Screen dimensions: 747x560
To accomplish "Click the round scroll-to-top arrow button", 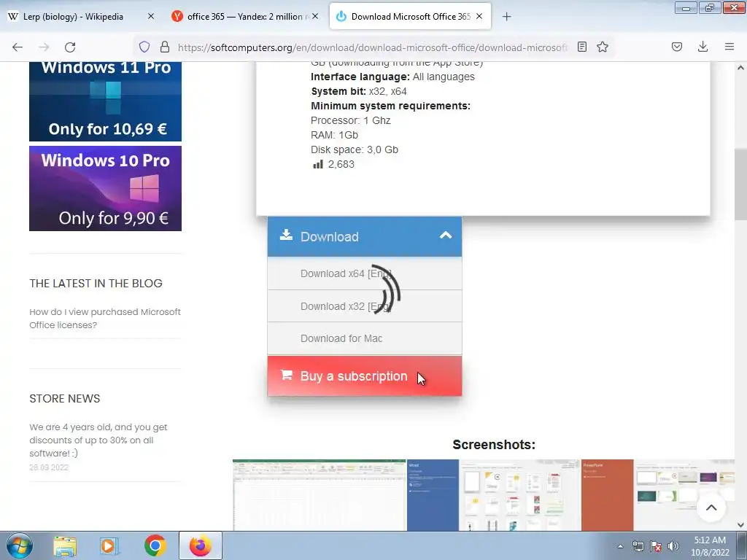I will tap(711, 507).
